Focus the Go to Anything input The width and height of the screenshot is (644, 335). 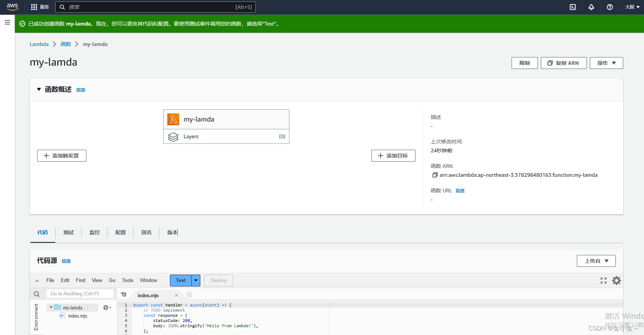(x=80, y=294)
